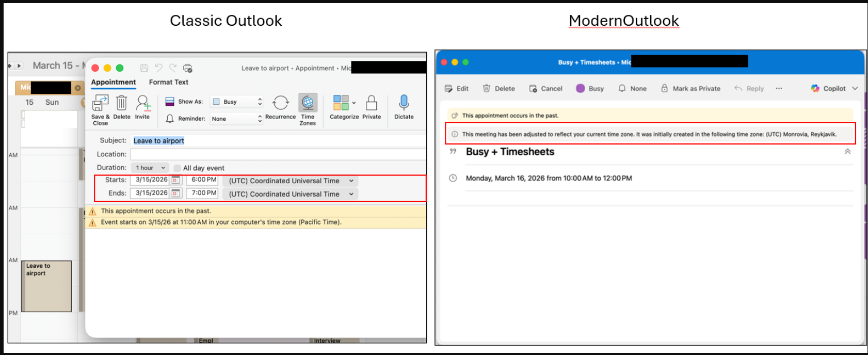Click the save disk icon in the title bar
This screenshot has height=355, width=868.
tap(144, 68)
